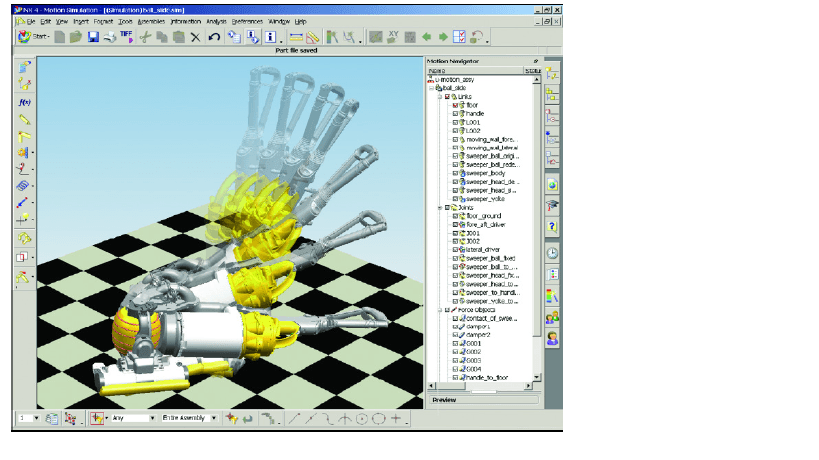
Task: Collapse the Force Objects tree group
Action: tap(440, 310)
